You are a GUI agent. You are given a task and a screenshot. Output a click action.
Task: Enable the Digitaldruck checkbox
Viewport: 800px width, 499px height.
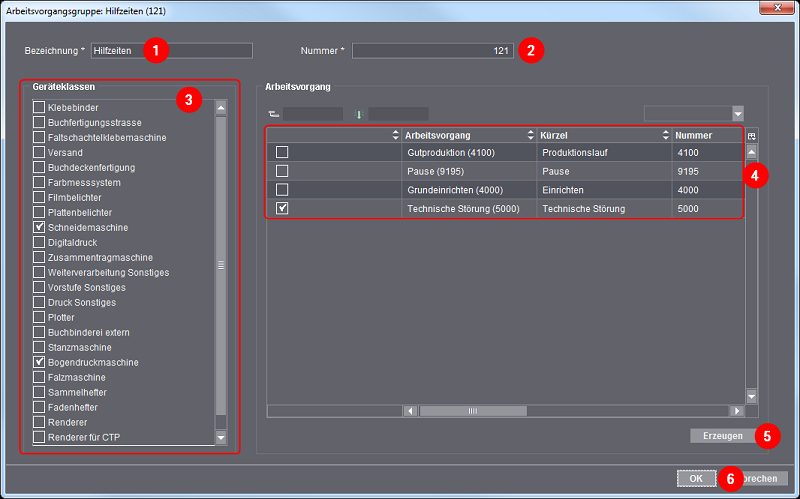[40, 243]
